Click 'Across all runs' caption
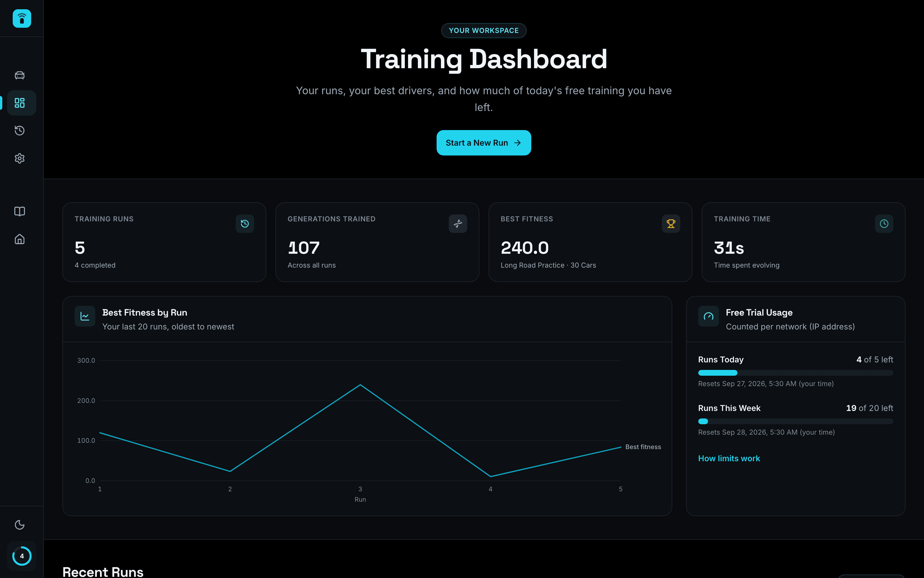This screenshot has width=924, height=578. pyautogui.click(x=312, y=265)
